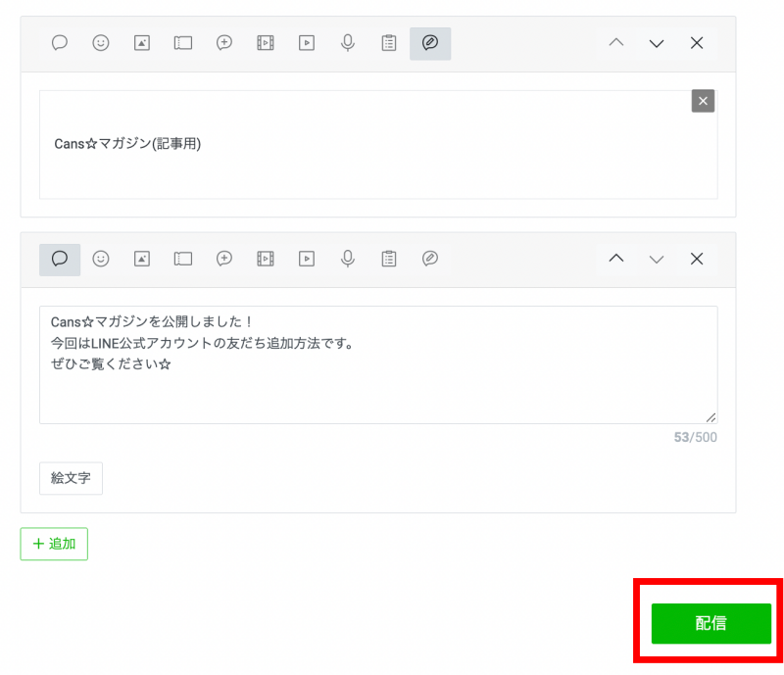
Task: Pick photo icon in first message block
Action: coord(142,43)
